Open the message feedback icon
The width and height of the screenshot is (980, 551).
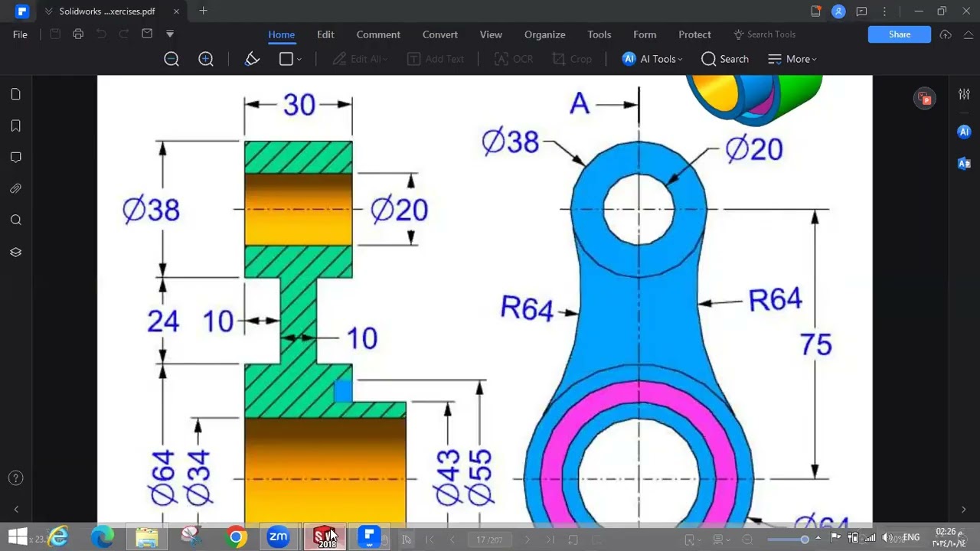pyautogui.click(x=861, y=11)
